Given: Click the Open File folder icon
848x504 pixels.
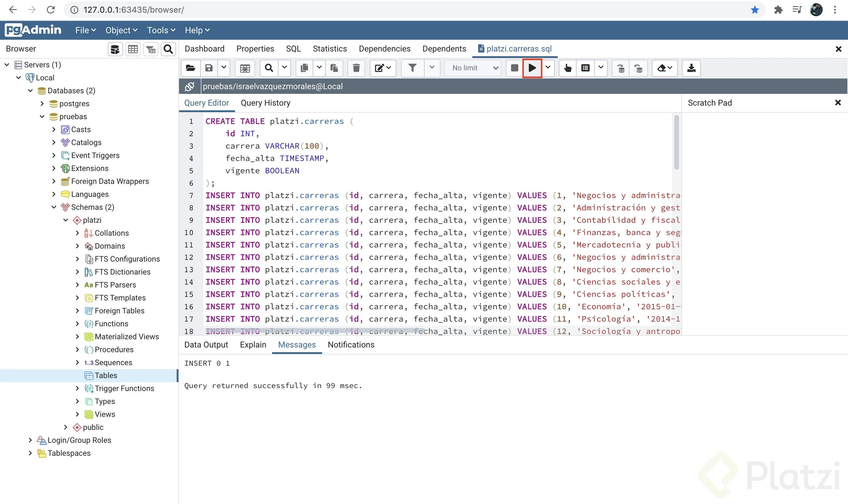Looking at the screenshot, I should [190, 68].
